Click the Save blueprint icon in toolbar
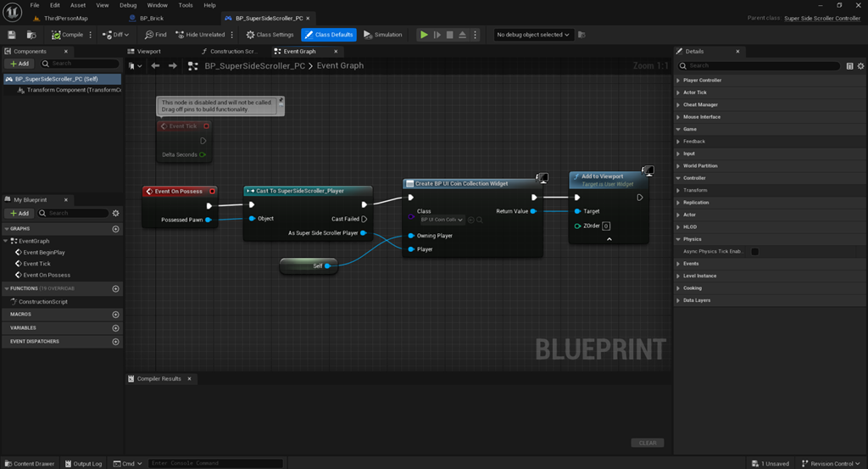The width and height of the screenshot is (868, 469). 12,35
